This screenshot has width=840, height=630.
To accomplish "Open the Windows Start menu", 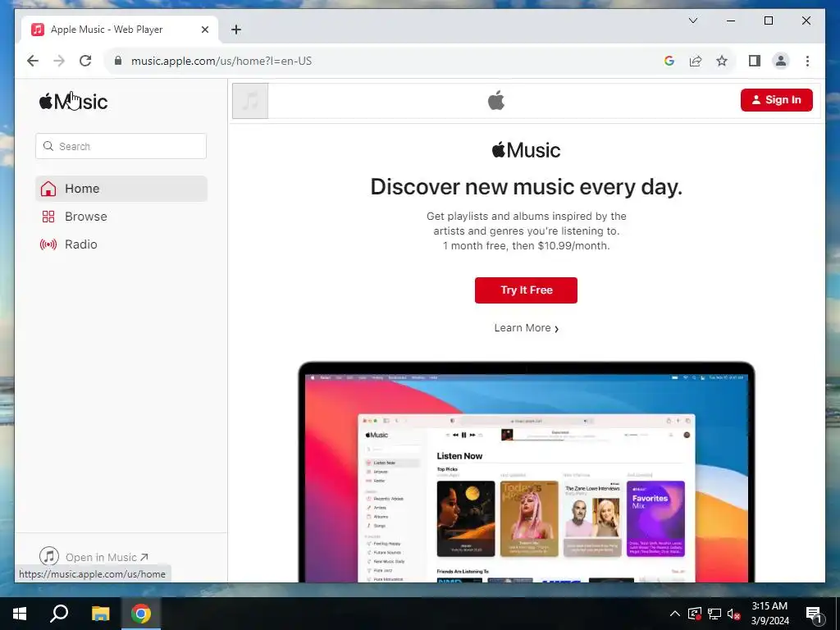I will [20, 614].
